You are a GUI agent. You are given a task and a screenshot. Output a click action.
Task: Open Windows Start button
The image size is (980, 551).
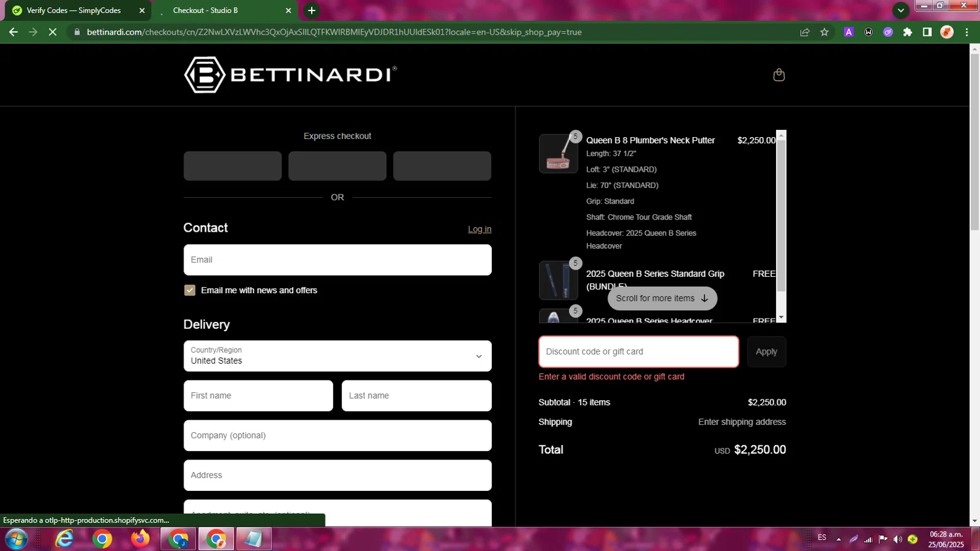16,539
